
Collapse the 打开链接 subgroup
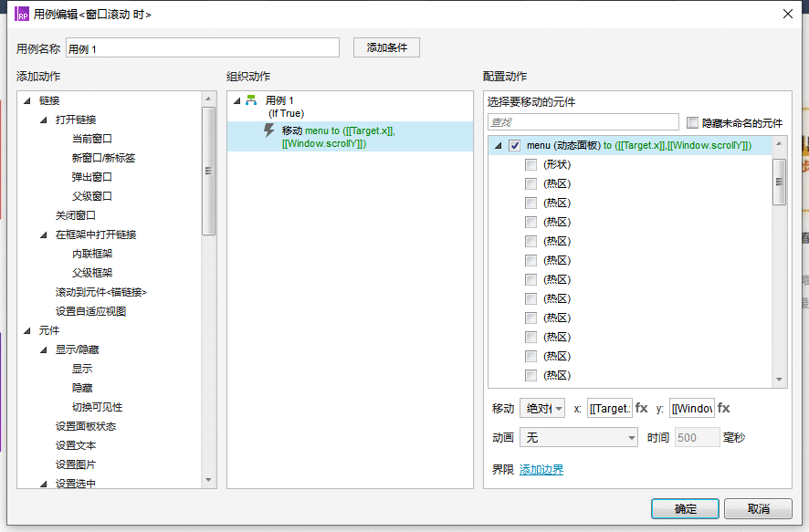tap(44, 120)
